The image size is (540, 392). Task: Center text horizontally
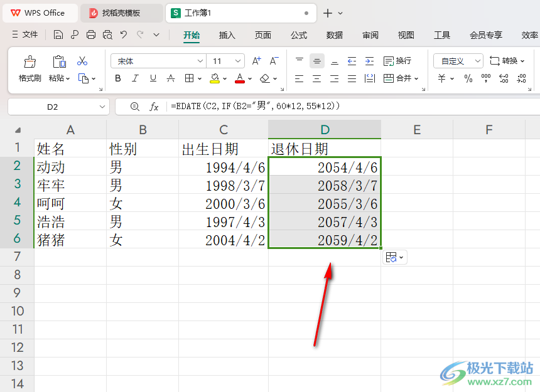pyautogui.click(x=317, y=79)
